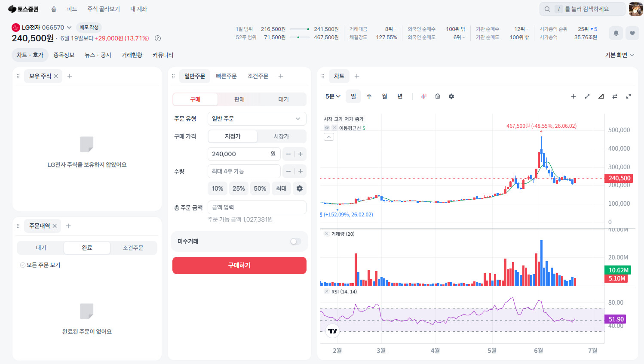Open chart settings gear icon
Image resolution: width=644 pixels, height=364 pixels.
(451, 96)
